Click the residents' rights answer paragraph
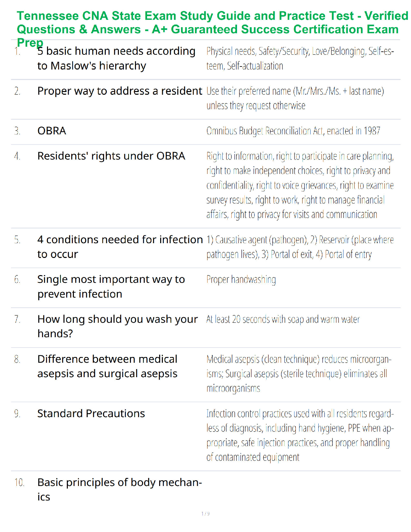The width and height of the screenshot is (411, 532). (x=300, y=185)
